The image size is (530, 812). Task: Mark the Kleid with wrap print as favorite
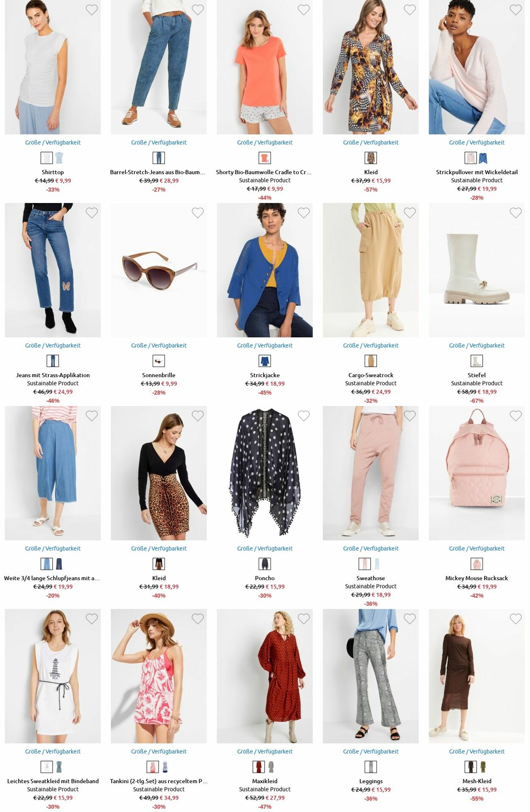pos(410,10)
